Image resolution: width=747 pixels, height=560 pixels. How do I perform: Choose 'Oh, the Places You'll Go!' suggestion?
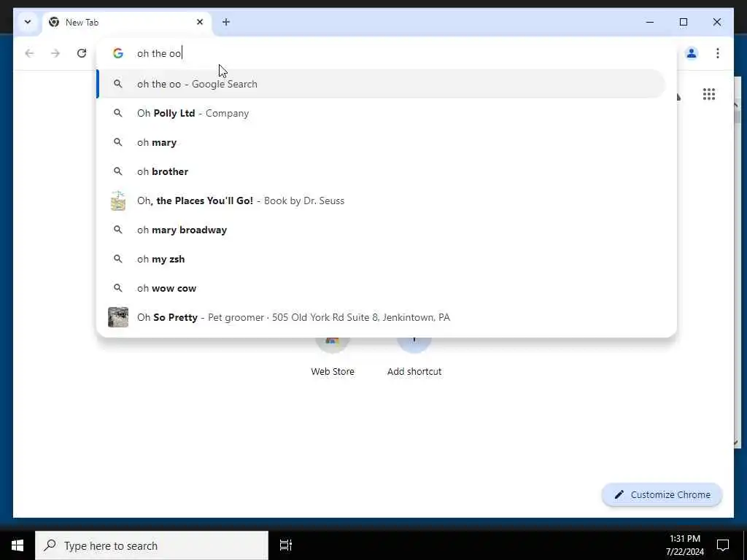(x=381, y=201)
